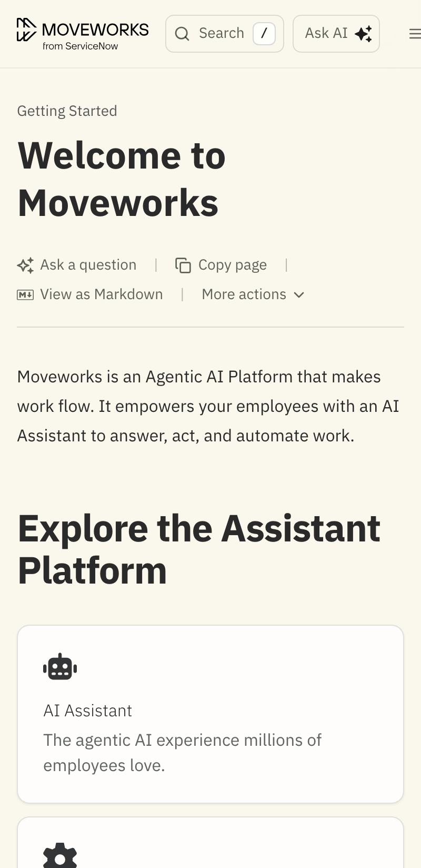Open the AI Assistant card
Screen dimensions: 421x868
[210, 714]
